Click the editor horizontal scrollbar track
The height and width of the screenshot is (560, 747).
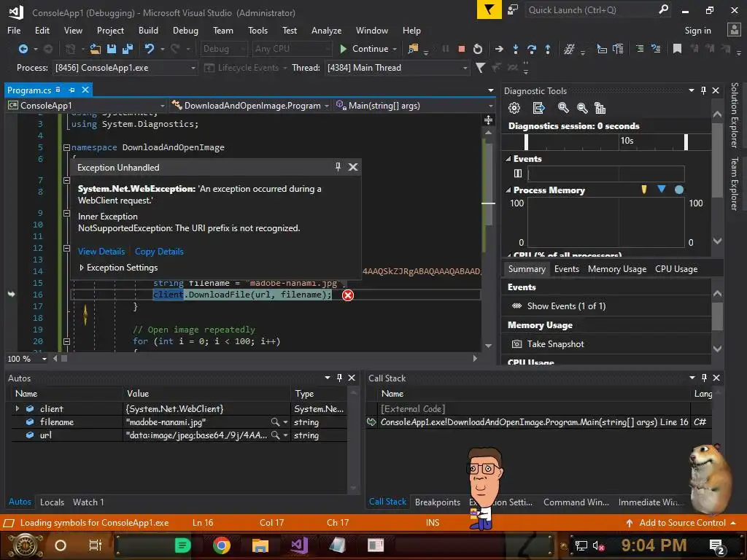tap(267, 359)
